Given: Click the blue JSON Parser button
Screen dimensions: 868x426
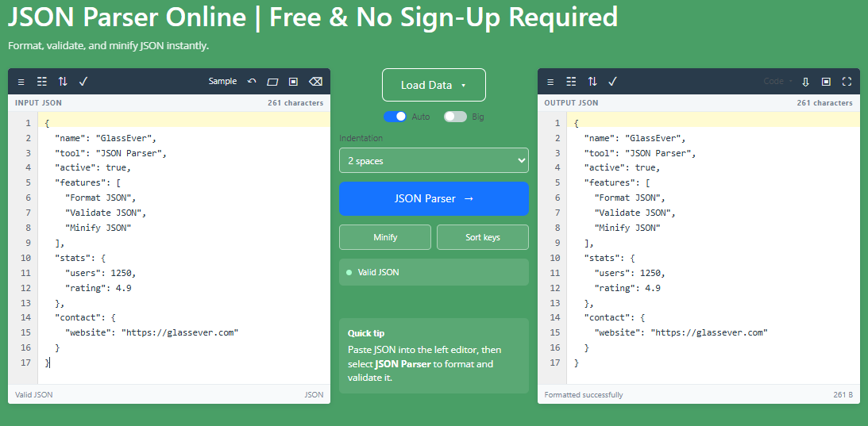Looking at the screenshot, I should [434, 198].
